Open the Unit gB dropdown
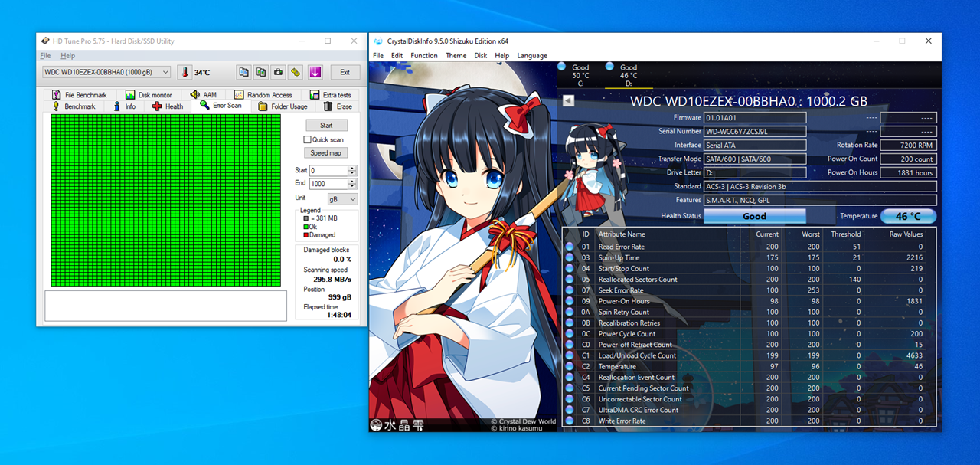 (x=342, y=198)
